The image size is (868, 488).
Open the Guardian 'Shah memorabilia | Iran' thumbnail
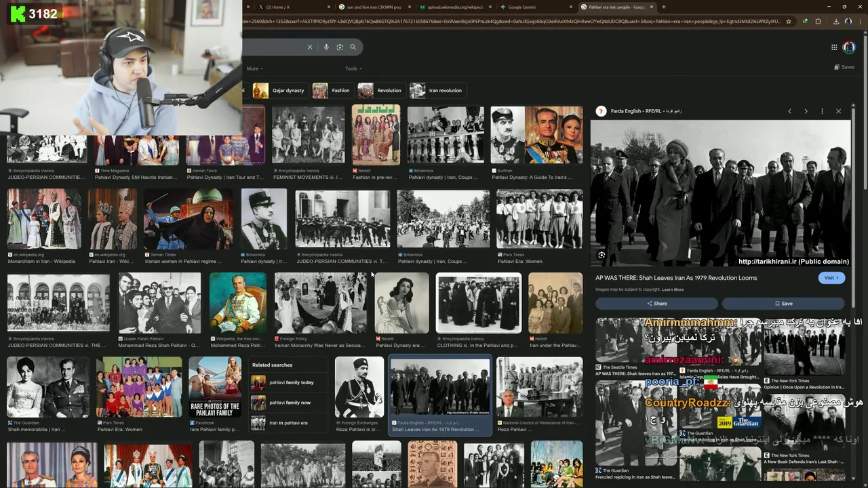click(x=47, y=387)
